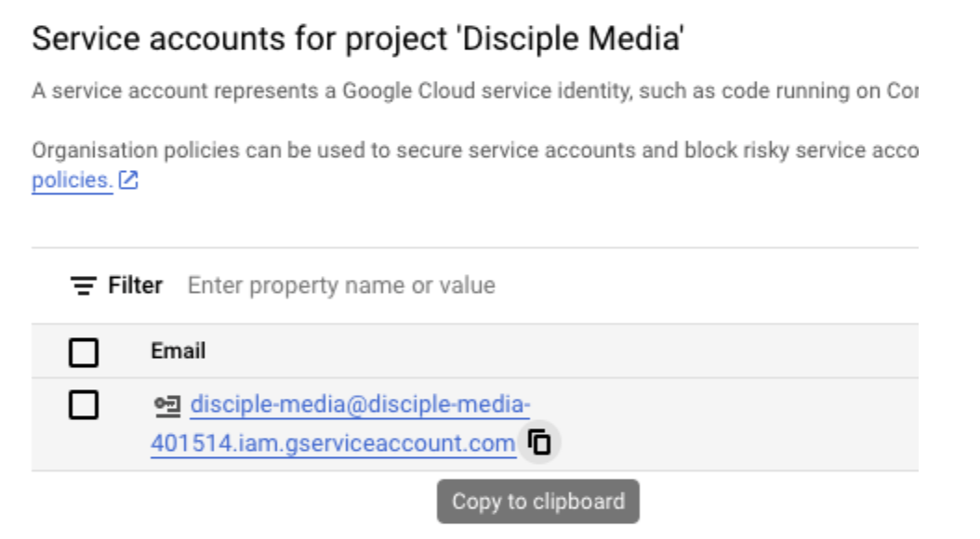980x539 pixels.
Task: Copy the service account email to clipboard
Action: (x=539, y=443)
